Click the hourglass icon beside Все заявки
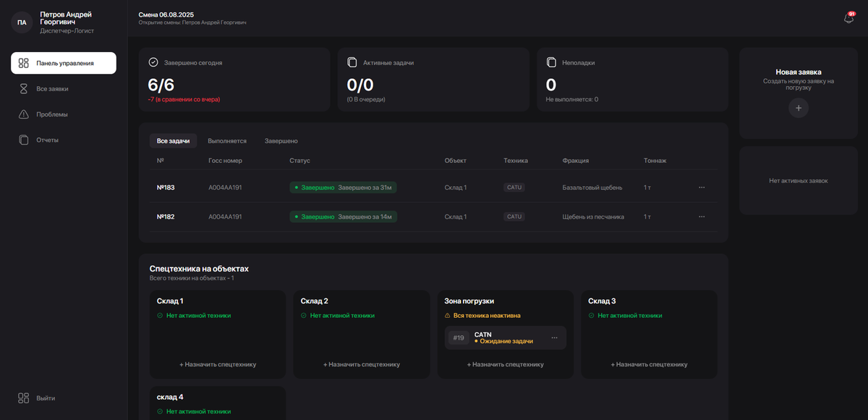The height and width of the screenshot is (420, 868). [23, 89]
